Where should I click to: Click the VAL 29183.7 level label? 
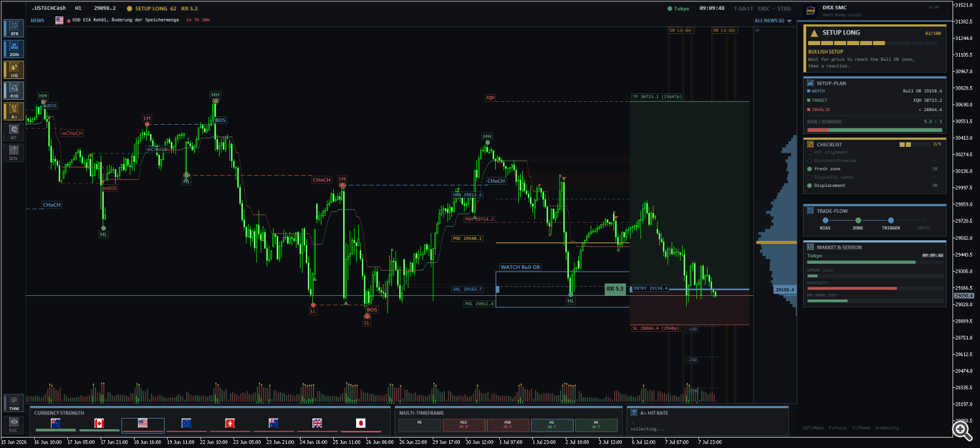tap(467, 289)
